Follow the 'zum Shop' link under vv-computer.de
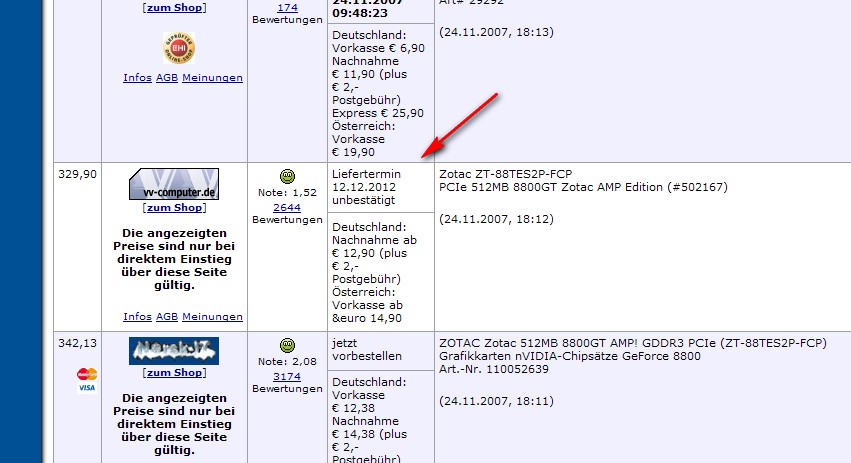The width and height of the screenshot is (851, 463). 174,207
